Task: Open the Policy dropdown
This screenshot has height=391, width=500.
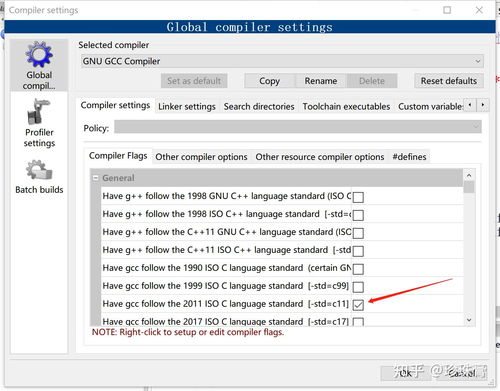Action: pos(298,127)
